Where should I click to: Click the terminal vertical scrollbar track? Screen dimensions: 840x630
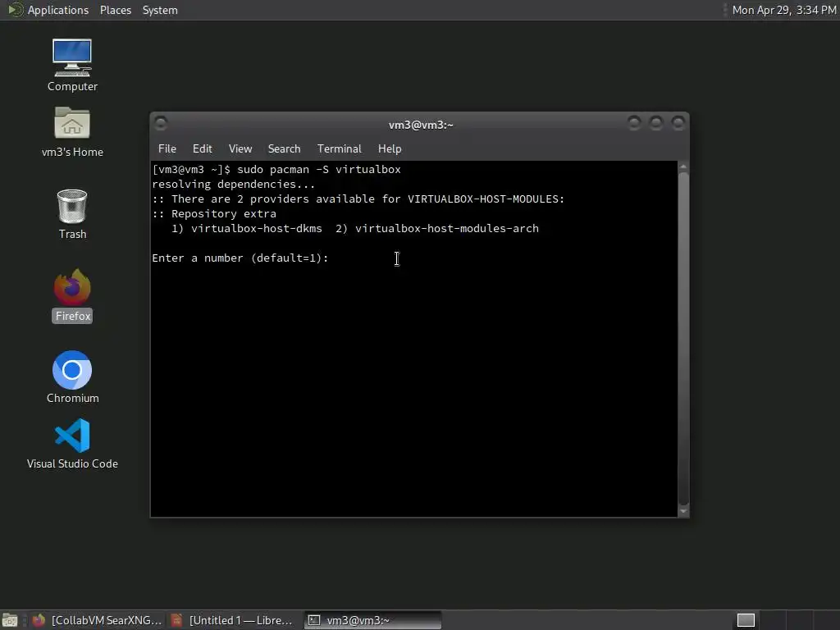coord(683,339)
